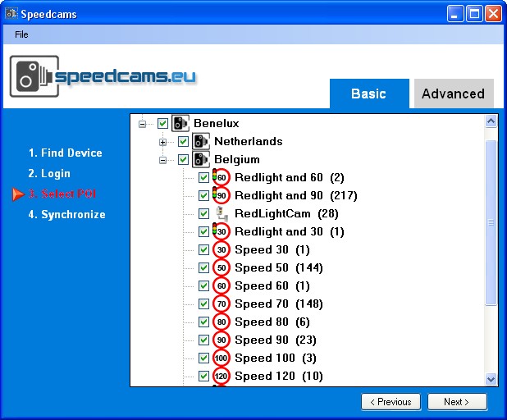507x420 pixels.
Task: Toggle the Redlight and 90 checkbox
Action: (x=203, y=195)
